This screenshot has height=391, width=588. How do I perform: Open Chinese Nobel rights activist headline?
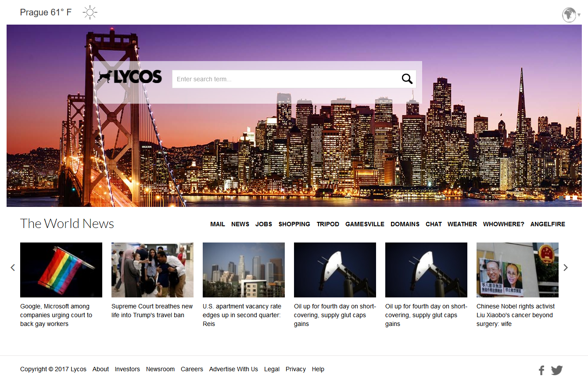[x=516, y=315]
